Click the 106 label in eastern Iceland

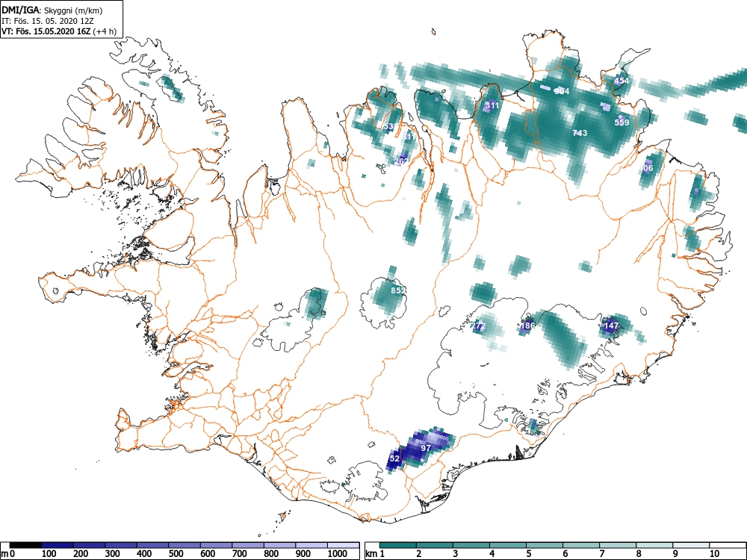click(646, 168)
